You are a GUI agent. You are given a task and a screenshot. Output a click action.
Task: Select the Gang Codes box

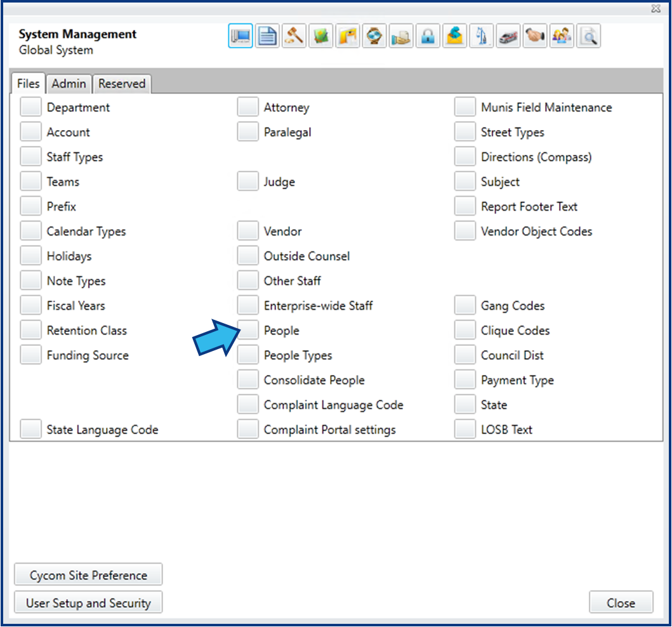click(x=465, y=306)
